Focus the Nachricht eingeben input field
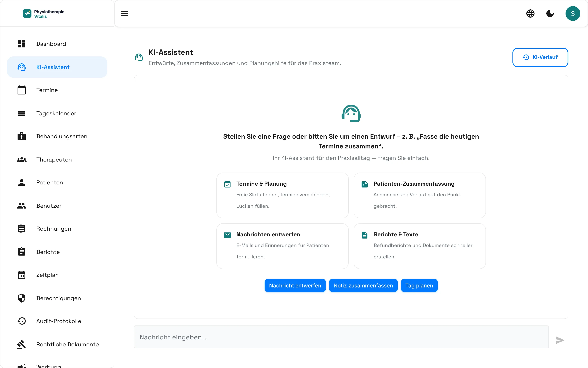Viewport: 588px width, 368px height. [341, 337]
